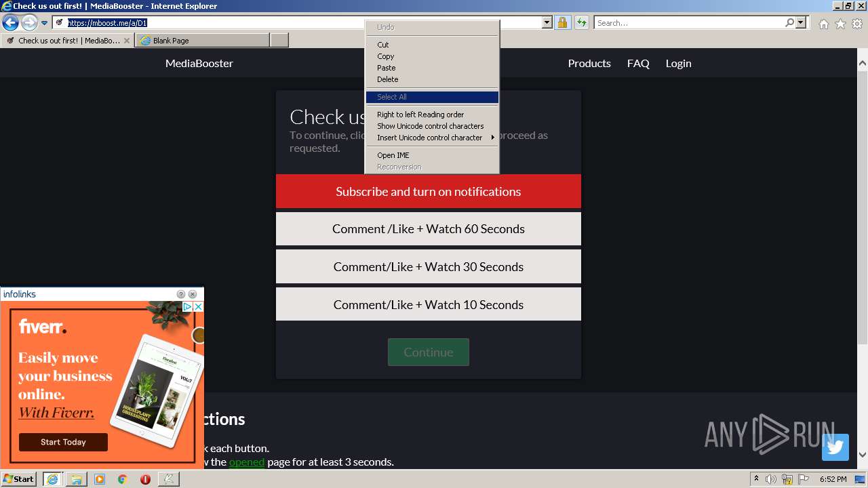
Task: Click into the Search box
Action: coord(689,23)
